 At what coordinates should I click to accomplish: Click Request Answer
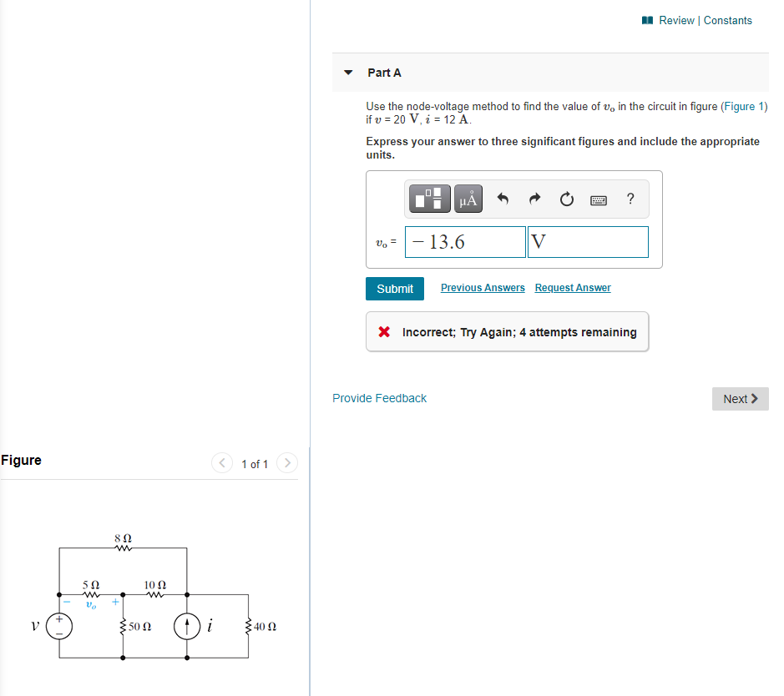click(x=572, y=287)
